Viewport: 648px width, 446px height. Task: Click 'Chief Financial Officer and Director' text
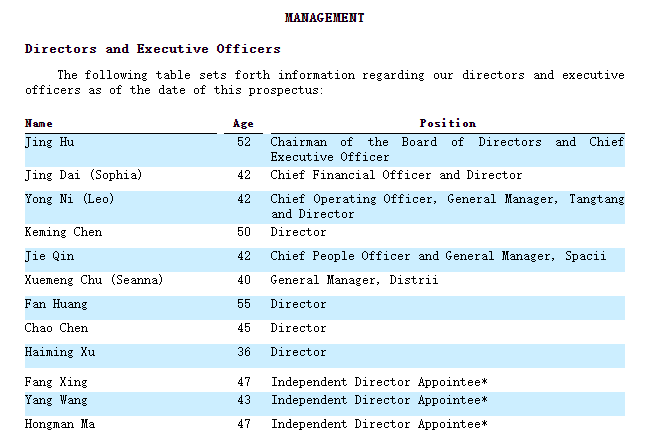[x=396, y=175]
